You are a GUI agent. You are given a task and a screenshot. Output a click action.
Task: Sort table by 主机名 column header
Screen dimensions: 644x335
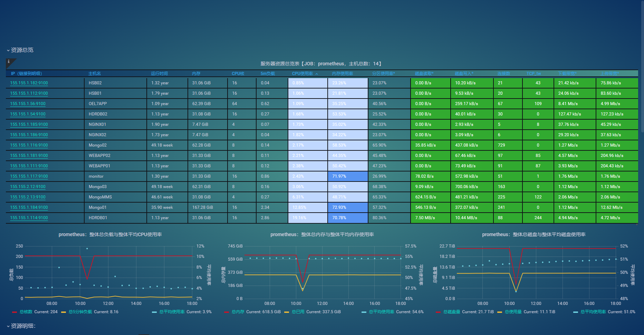click(95, 74)
